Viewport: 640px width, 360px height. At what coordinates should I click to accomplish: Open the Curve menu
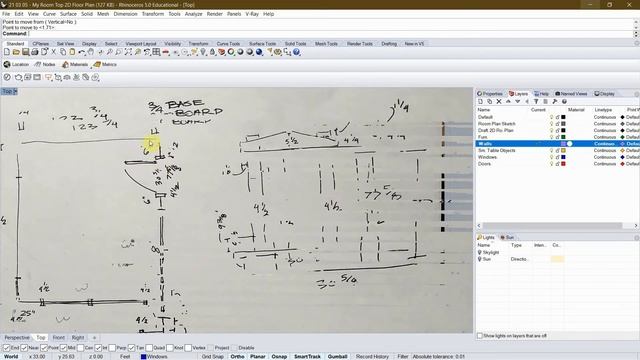(49, 14)
